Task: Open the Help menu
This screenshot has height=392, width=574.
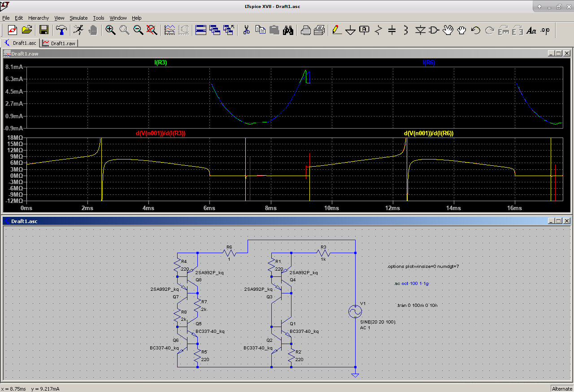Action: click(137, 18)
